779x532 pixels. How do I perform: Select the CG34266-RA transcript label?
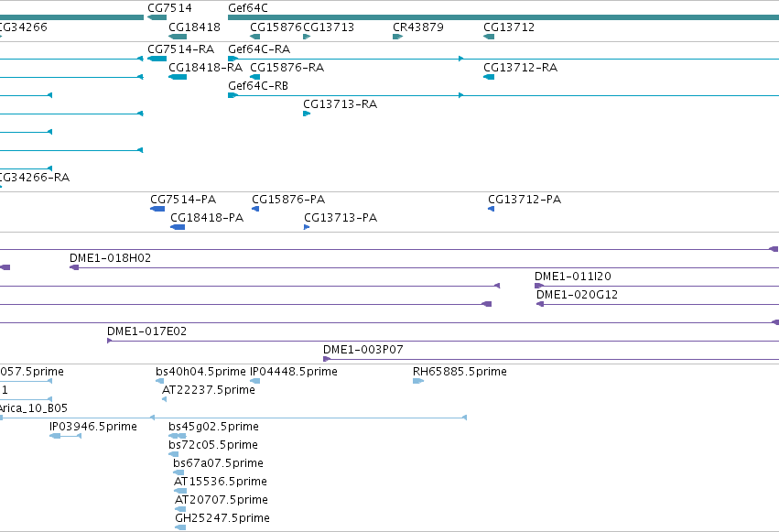point(34,178)
